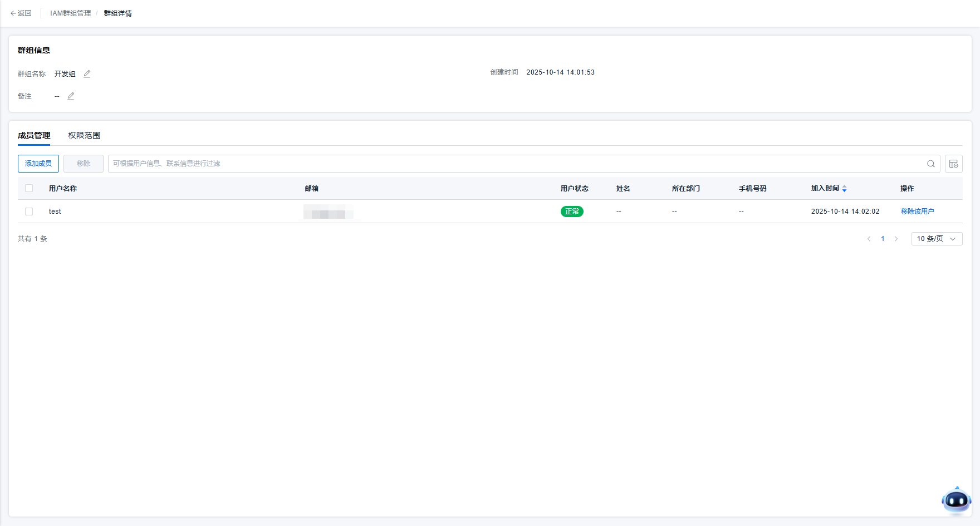The height and width of the screenshot is (526, 980).
Task: Go to next page arrow
Action: point(896,239)
